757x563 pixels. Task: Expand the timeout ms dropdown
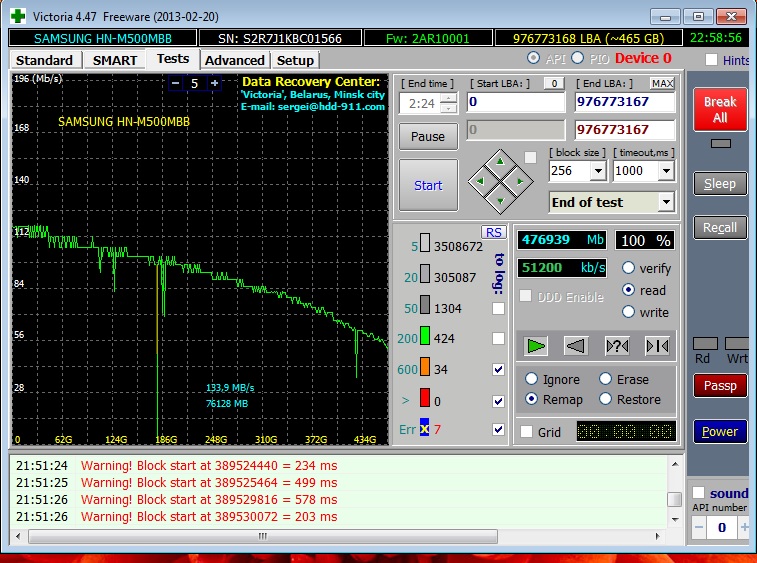[667, 171]
